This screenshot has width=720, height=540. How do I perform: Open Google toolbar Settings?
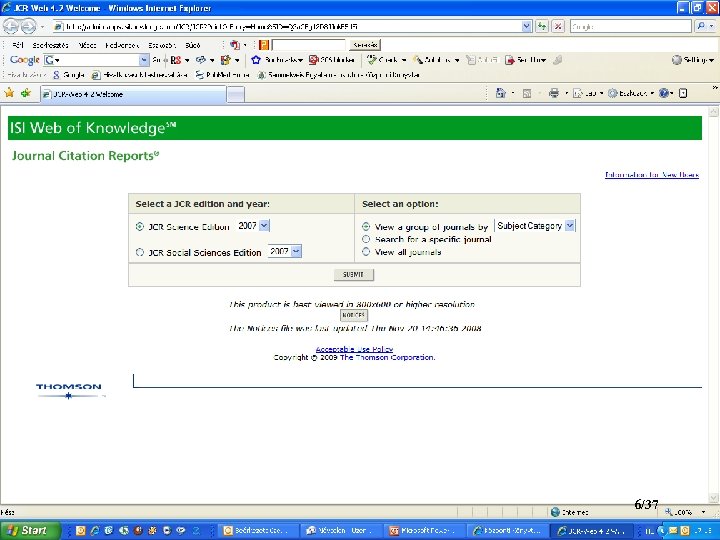(x=692, y=60)
